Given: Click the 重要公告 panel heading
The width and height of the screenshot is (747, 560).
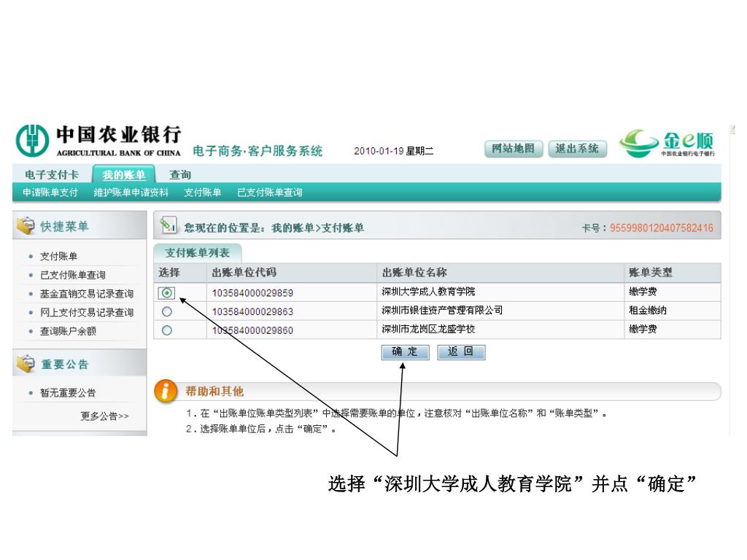Looking at the screenshot, I should [64, 365].
